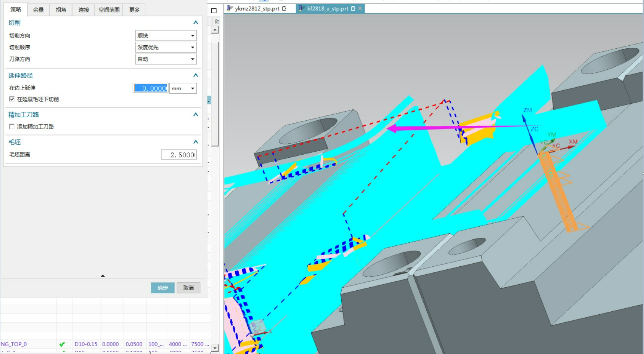The height and width of the screenshot is (354, 644).
Task: Open the 刀路方向 dropdown showing 自动
Action: coord(166,59)
